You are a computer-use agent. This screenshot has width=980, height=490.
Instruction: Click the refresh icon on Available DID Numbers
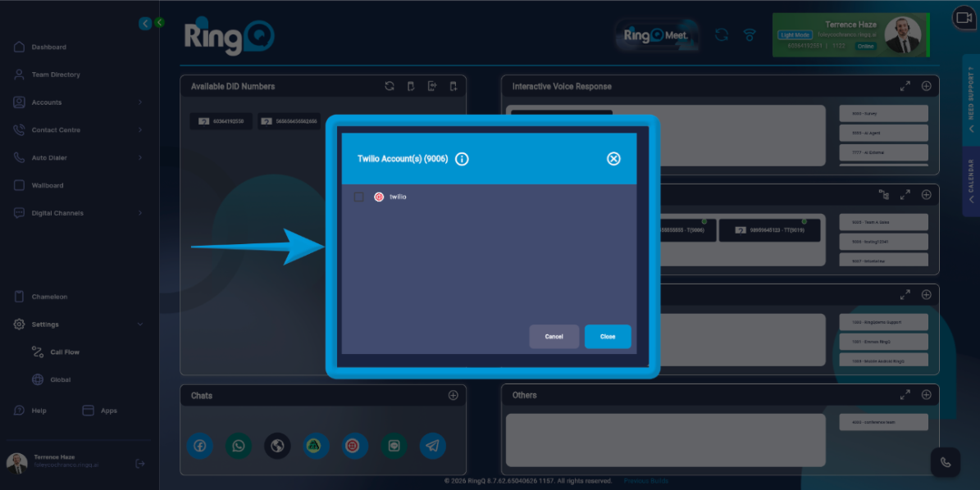coord(390,85)
